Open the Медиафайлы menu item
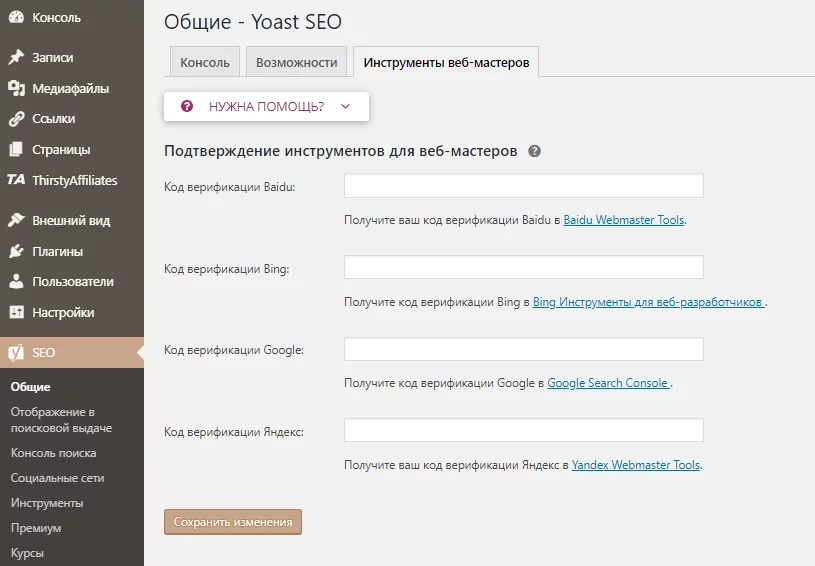Image resolution: width=815 pixels, height=566 pixels. (72, 88)
